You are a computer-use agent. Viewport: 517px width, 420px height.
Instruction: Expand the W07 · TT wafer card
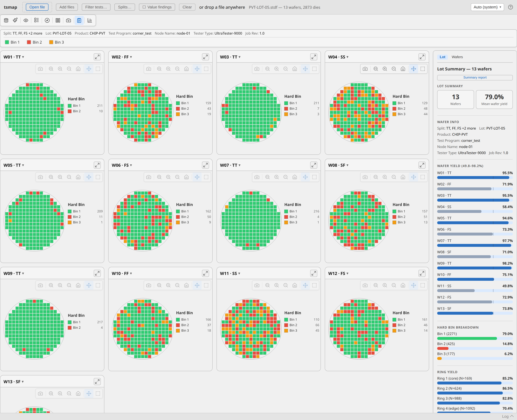[x=314, y=165]
